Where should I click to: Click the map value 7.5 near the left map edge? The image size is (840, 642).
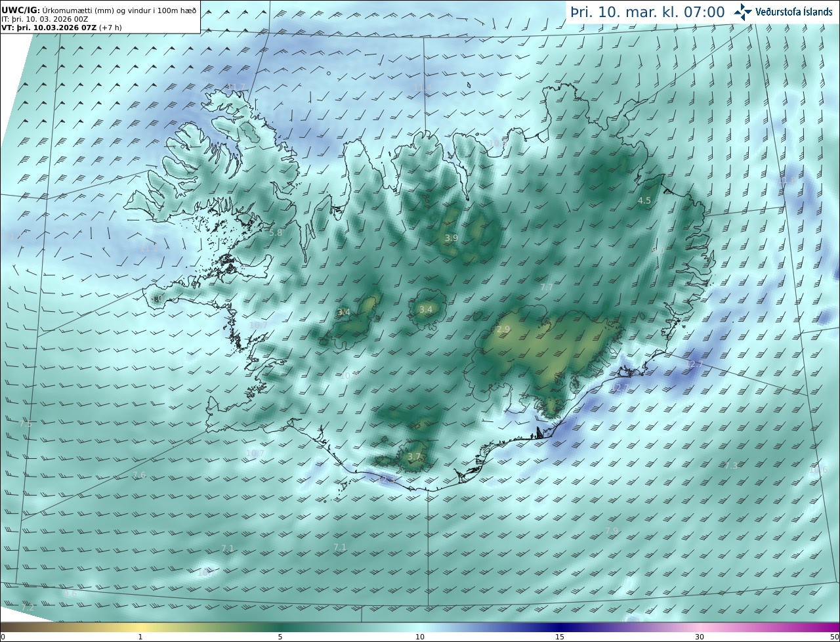coord(25,424)
